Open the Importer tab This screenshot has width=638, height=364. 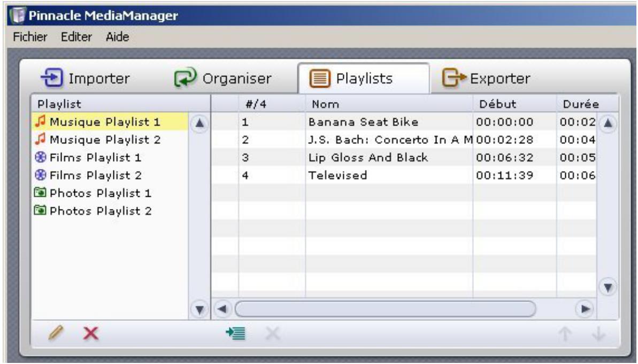click(x=86, y=78)
